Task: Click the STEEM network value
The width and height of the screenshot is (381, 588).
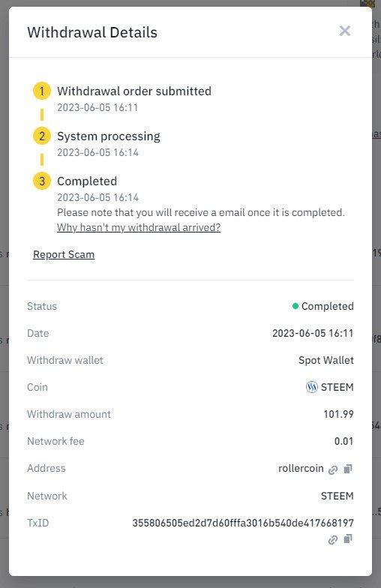Action: 337,496
